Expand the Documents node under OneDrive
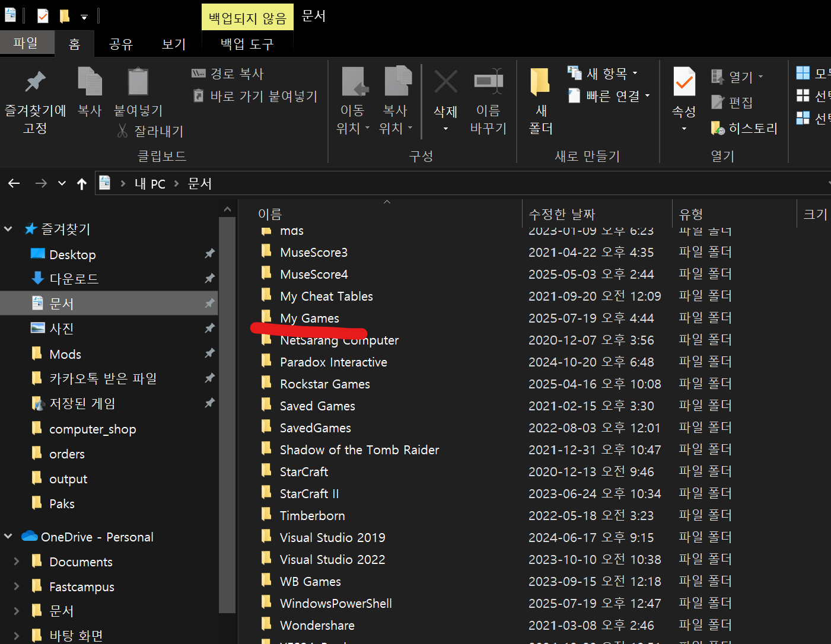 point(16,562)
